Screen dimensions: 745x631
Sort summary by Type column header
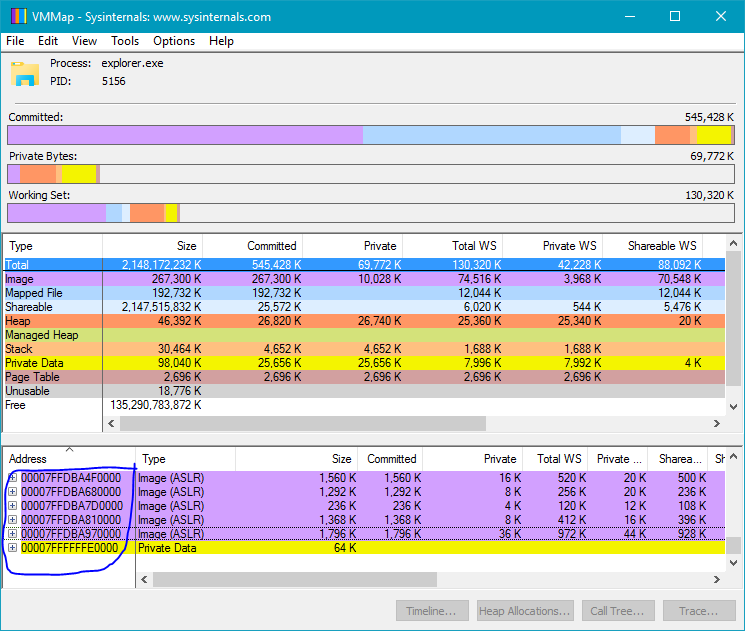(x=53, y=246)
